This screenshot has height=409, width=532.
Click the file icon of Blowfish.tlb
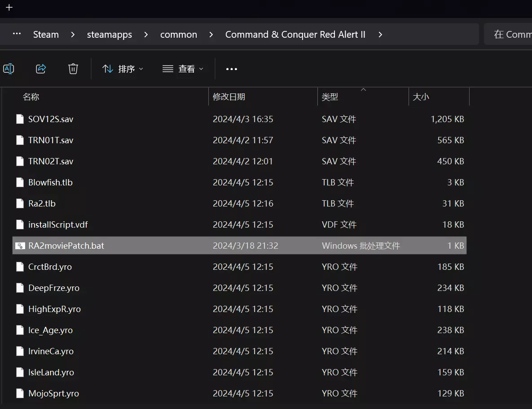[20, 182]
